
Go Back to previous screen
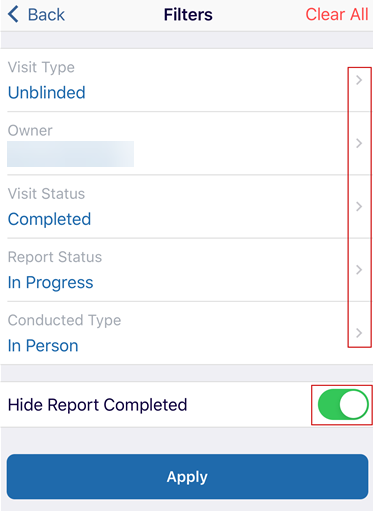pyautogui.click(x=36, y=15)
